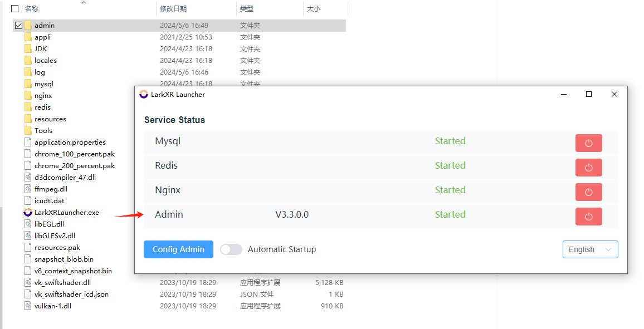Click the JSON 文件 type cell

[x=257, y=294]
